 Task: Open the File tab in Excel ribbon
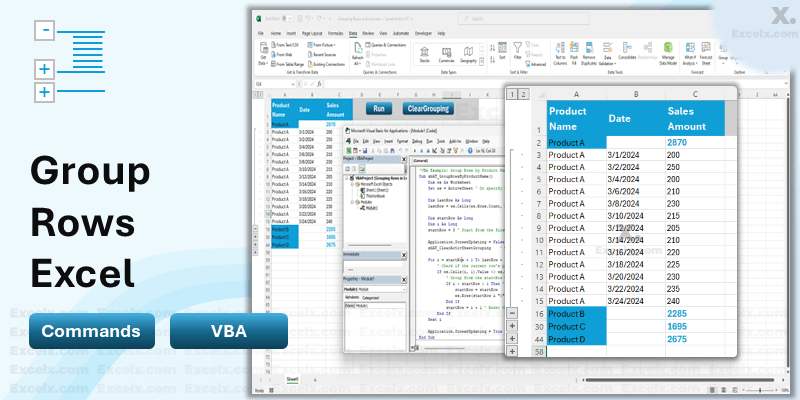261,33
